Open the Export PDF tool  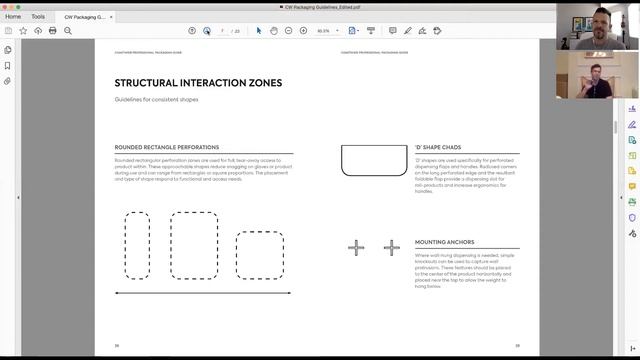coord(632,140)
